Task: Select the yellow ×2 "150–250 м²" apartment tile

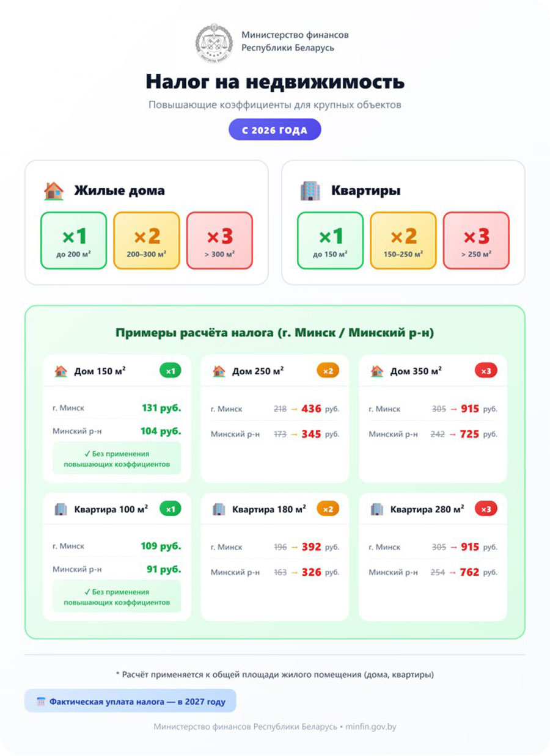Action: point(403,241)
